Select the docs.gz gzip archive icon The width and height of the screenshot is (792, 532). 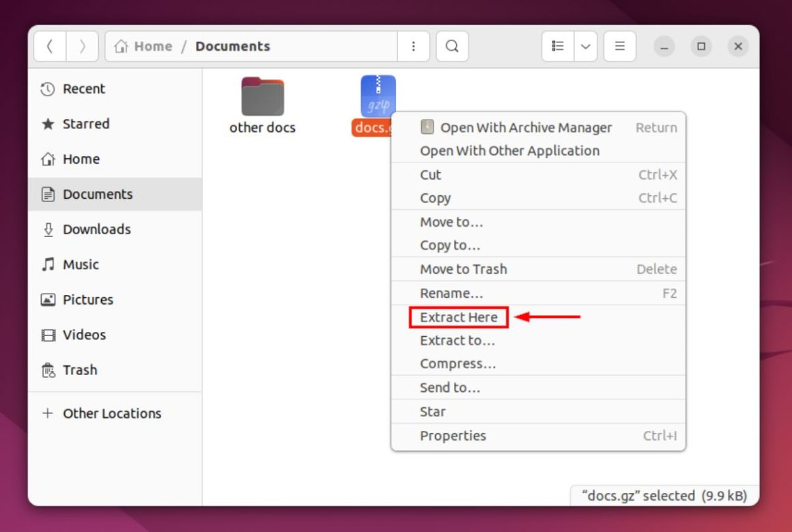(x=377, y=96)
